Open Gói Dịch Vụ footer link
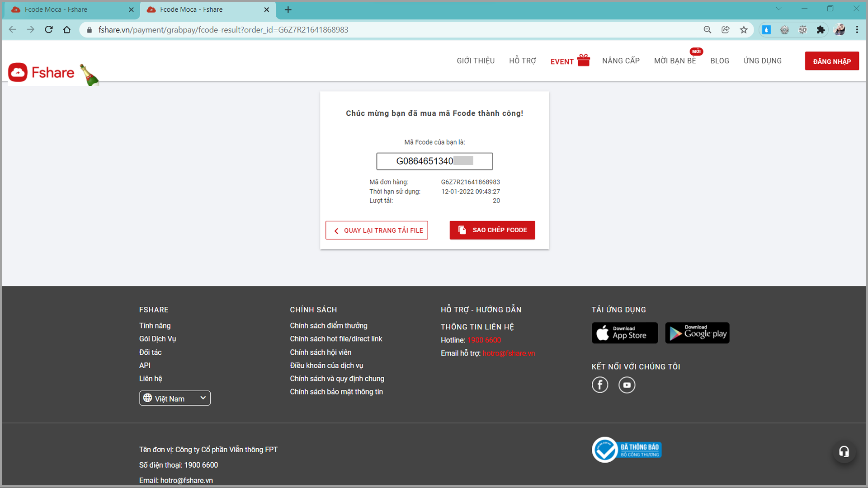868x488 pixels. coord(158,339)
